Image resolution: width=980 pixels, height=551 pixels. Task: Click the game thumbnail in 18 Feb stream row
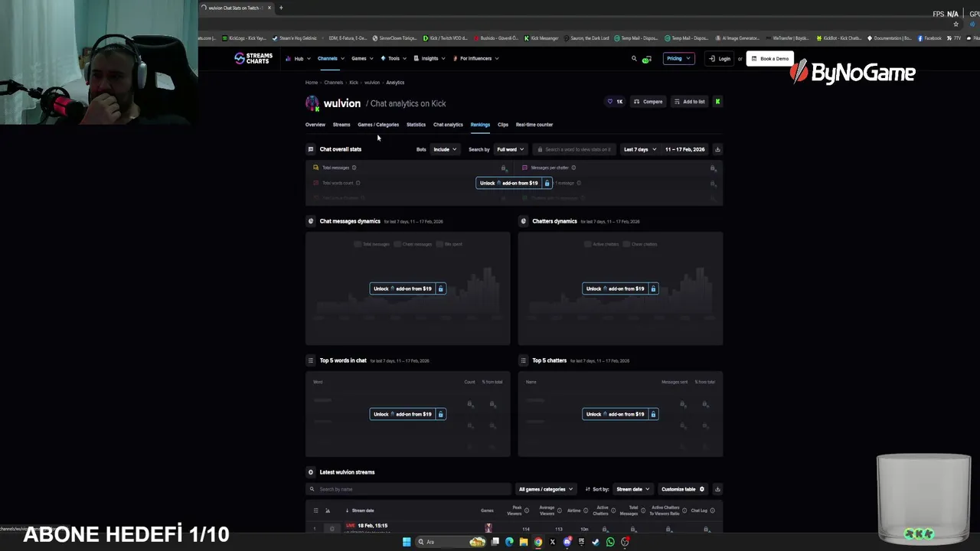(488, 528)
